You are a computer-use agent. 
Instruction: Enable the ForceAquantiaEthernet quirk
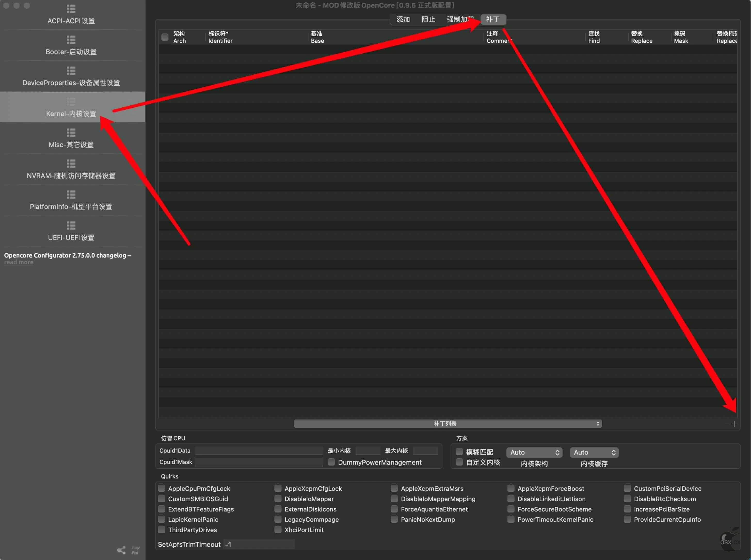(394, 509)
